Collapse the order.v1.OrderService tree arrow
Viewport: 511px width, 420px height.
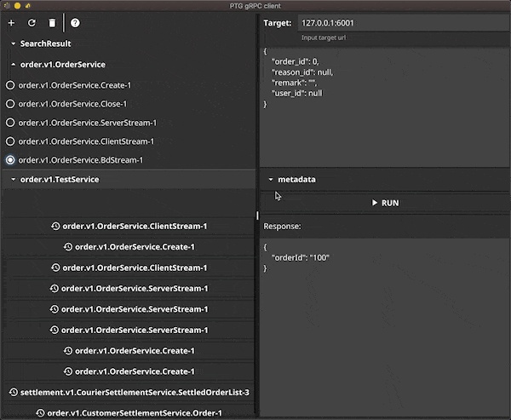point(13,64)
